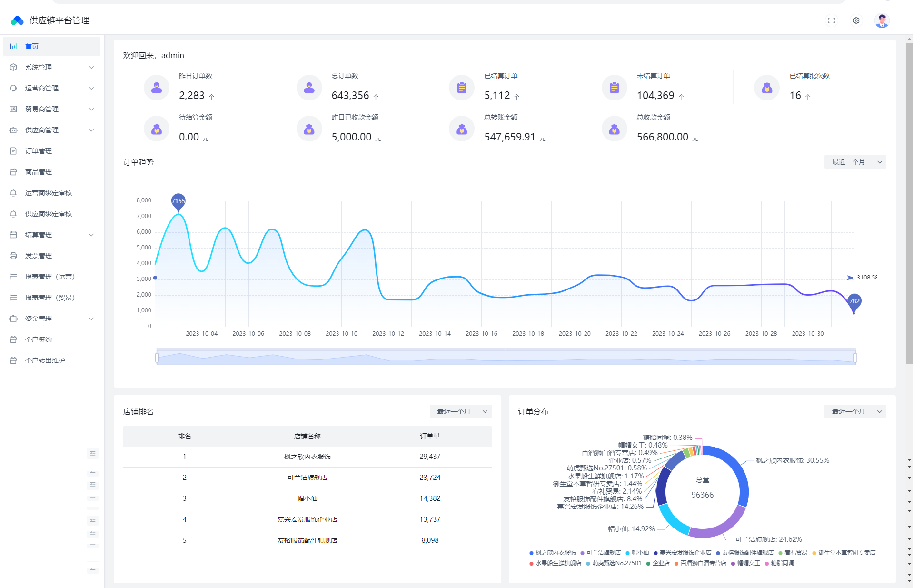Open 发票管理 menu item
913x588 pixels.
[52, 256]
